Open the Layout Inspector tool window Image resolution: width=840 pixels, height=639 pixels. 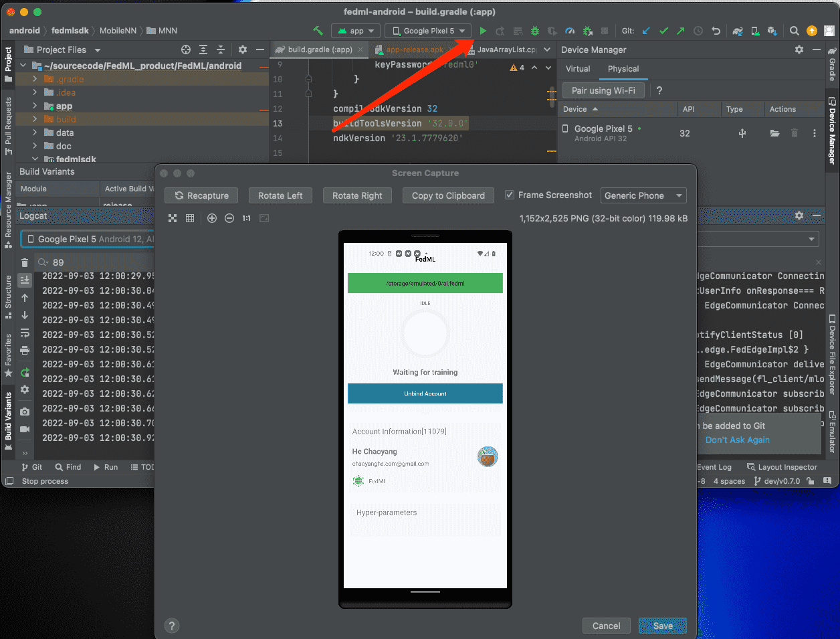tap(782, 467)
